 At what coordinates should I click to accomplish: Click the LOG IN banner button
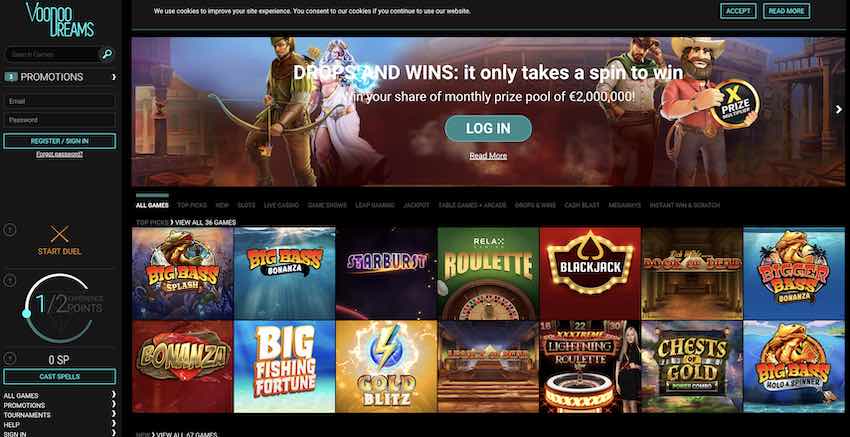(488, 128)
